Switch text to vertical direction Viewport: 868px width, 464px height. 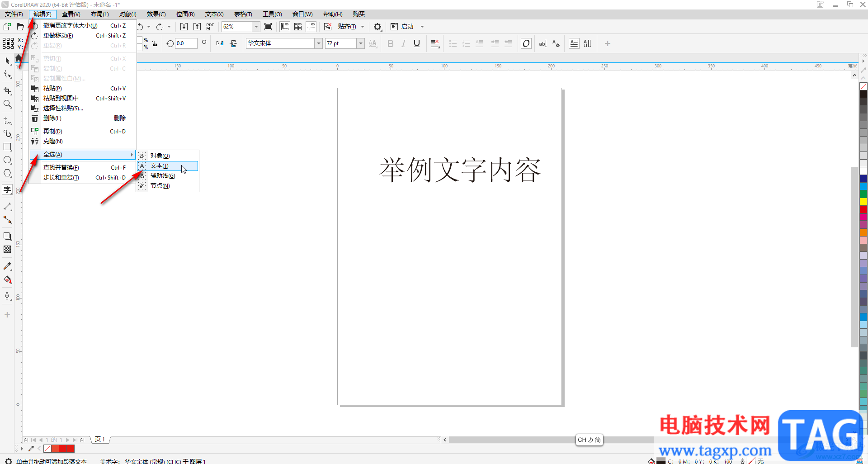click(587, 43)
